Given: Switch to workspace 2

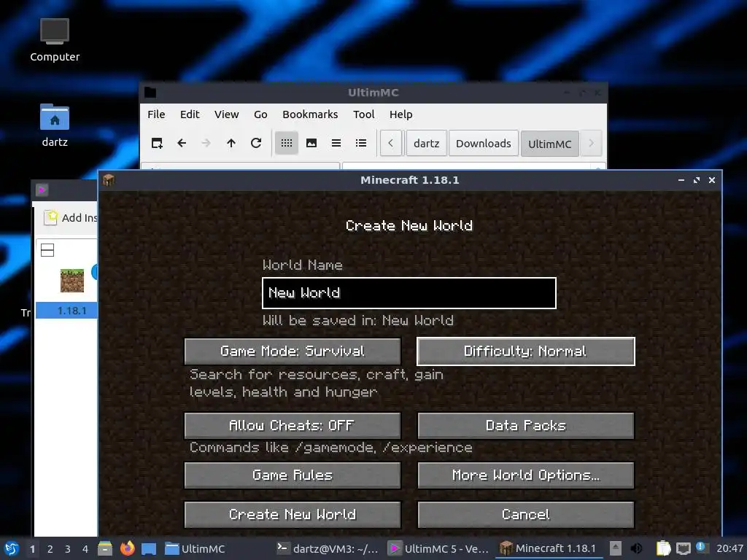Looking at the screenshot, I should click(x=50, y=549).
